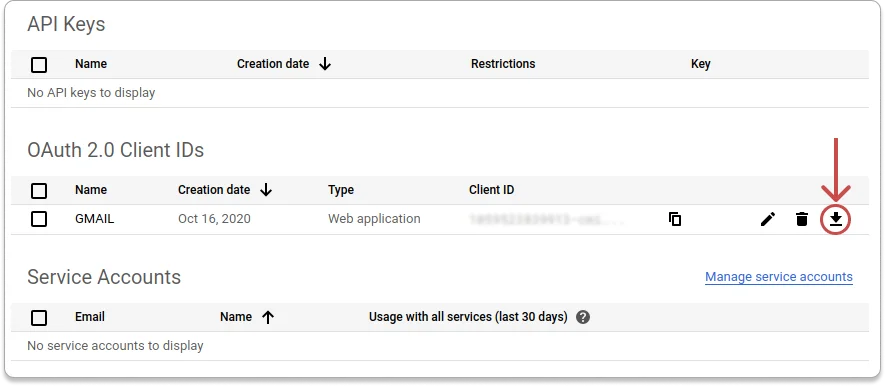
Task: Click the API Keys Creation date header
Action: pyautogui.click(x=273, y=64)
